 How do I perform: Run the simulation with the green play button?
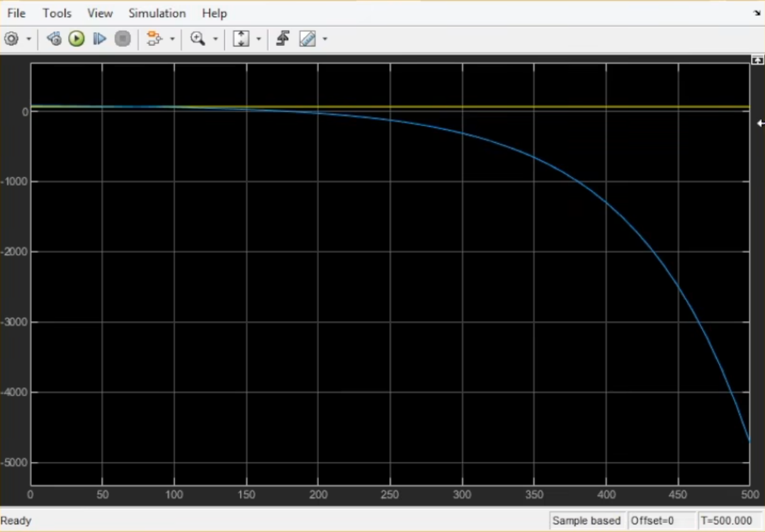click(x=76, y=39)
